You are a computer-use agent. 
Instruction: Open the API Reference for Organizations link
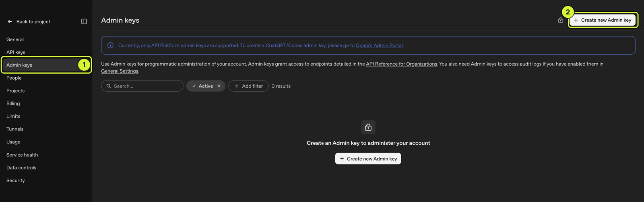coord(401,64)
